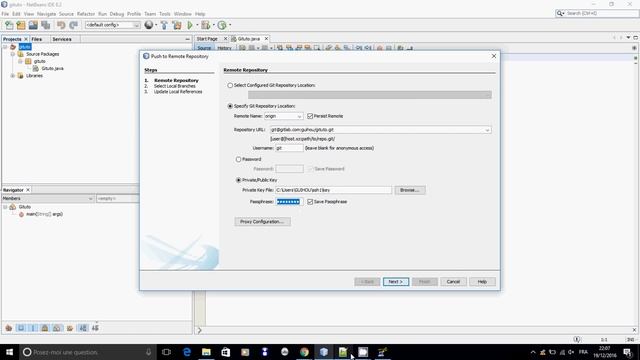The height and width of the screenshot is (360, 640).
Task: Collapse the gituto project tree node
Action: click(x=5, y=47)
